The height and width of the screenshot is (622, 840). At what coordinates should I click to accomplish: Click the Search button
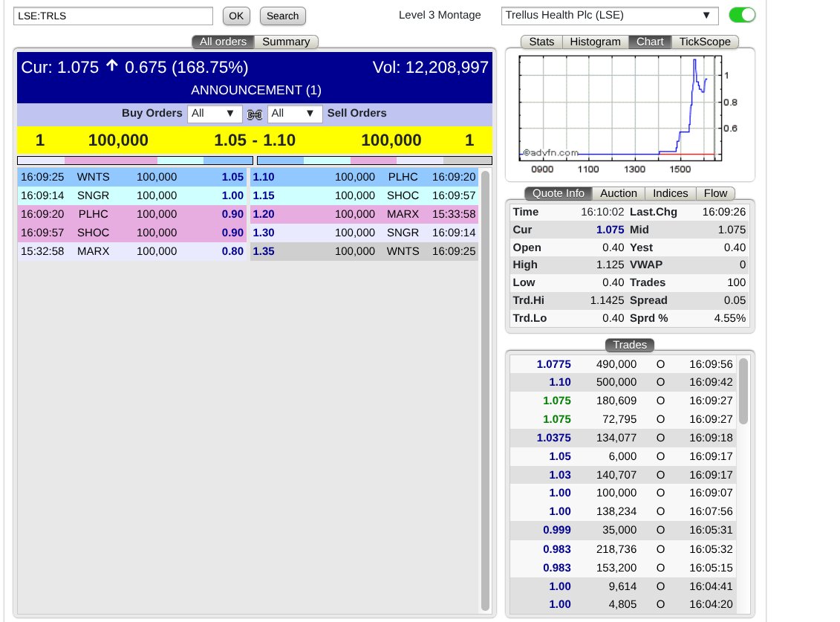pos(283,16)
